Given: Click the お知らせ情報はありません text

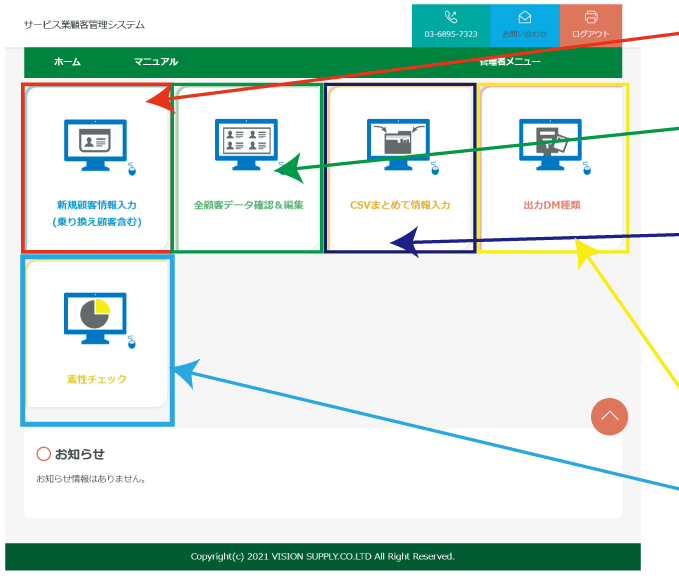Looking at the screenshot, I should pos(91,479).
